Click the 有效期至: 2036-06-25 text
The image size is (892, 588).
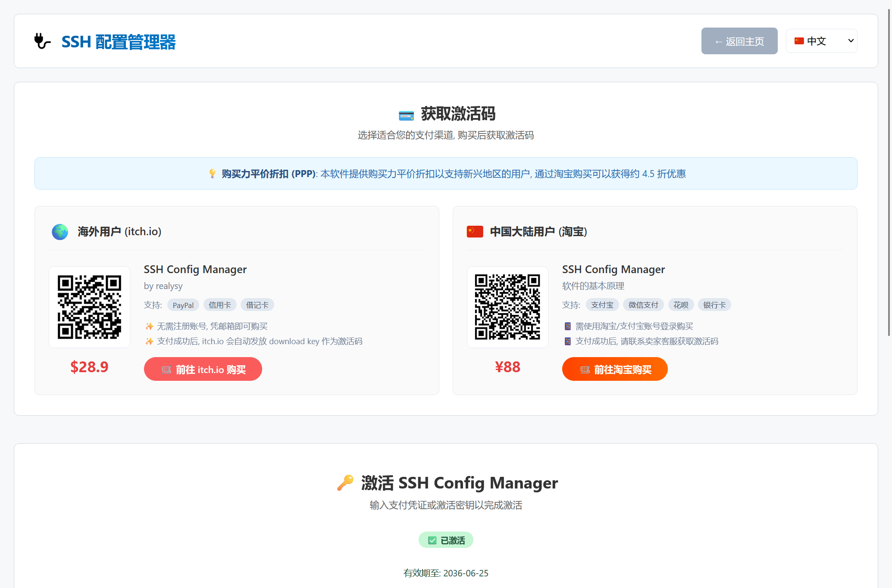pyautogui.click(x=446, y=573)
